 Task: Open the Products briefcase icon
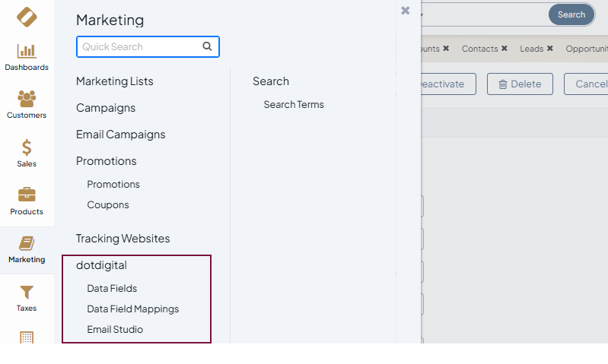point(27,195)
